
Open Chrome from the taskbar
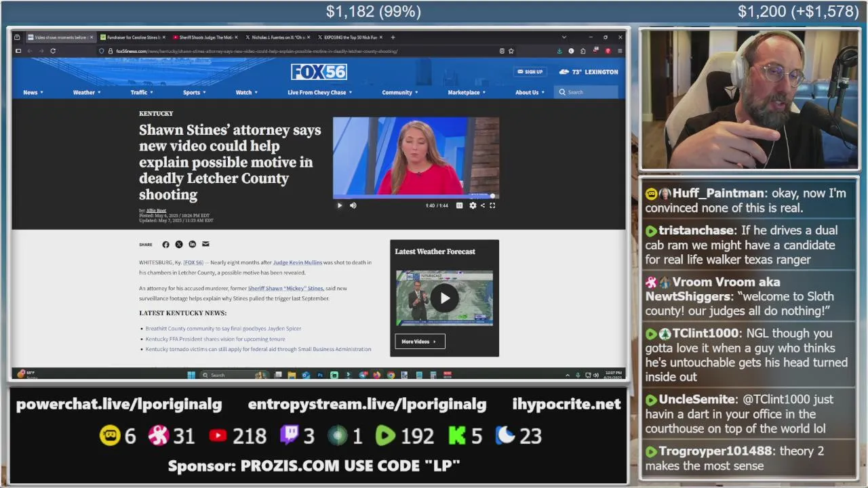[x=391, y=375]
